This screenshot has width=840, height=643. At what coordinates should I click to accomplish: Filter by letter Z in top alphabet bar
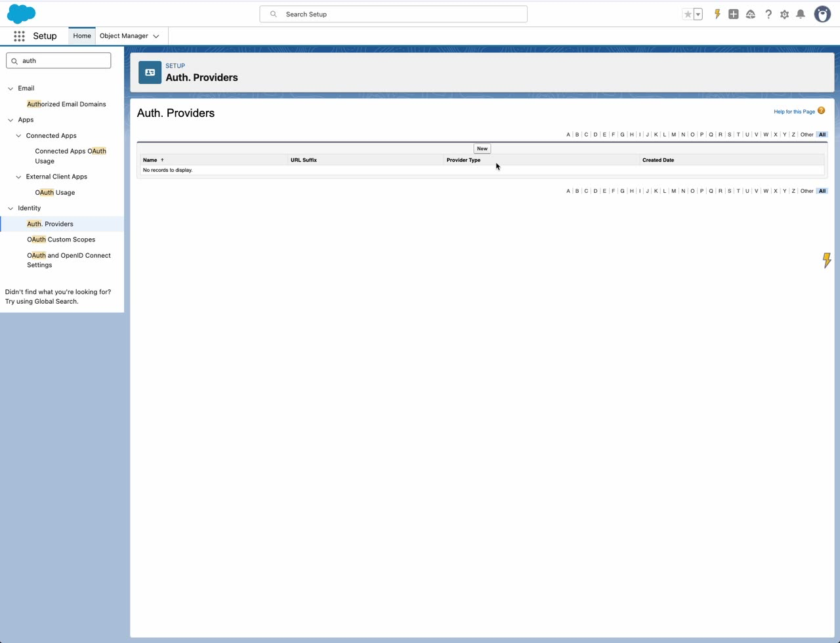click(793, 135)
